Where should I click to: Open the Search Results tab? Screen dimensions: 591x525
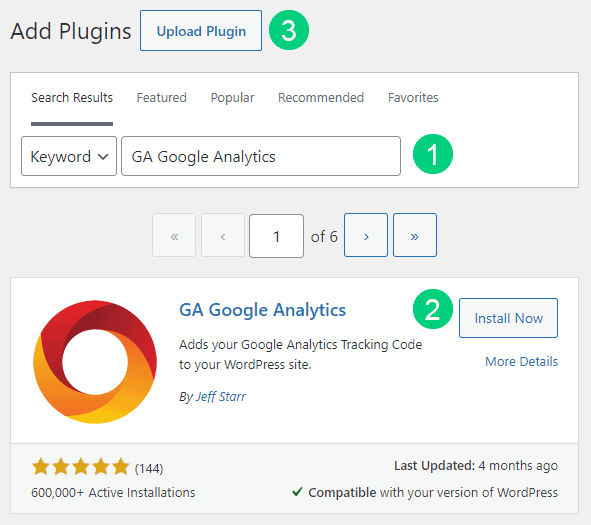coord(72,98)
